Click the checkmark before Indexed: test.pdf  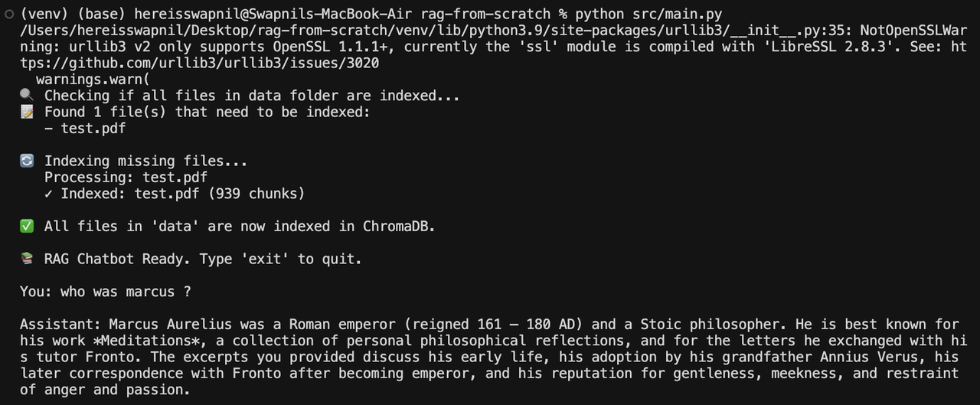click(48, 194)
